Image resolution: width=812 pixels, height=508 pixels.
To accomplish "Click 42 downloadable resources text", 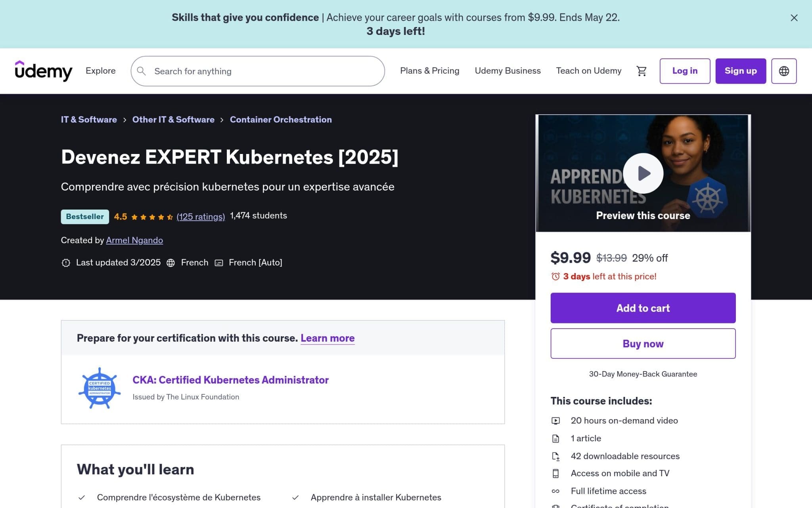I will point(625,456).
